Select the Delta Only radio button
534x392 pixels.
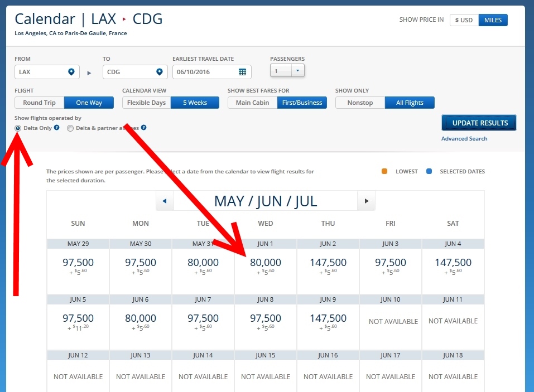click(17, 128)
